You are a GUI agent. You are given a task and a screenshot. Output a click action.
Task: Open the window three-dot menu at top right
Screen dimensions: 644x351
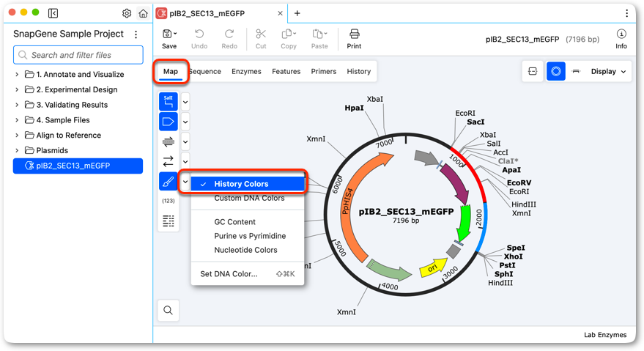(626, 13)
